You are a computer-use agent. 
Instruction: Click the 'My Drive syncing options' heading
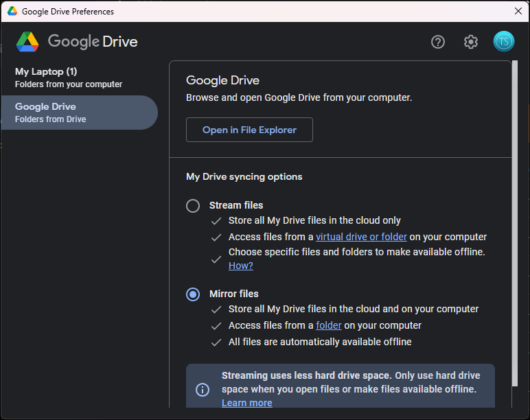[244, 176]
